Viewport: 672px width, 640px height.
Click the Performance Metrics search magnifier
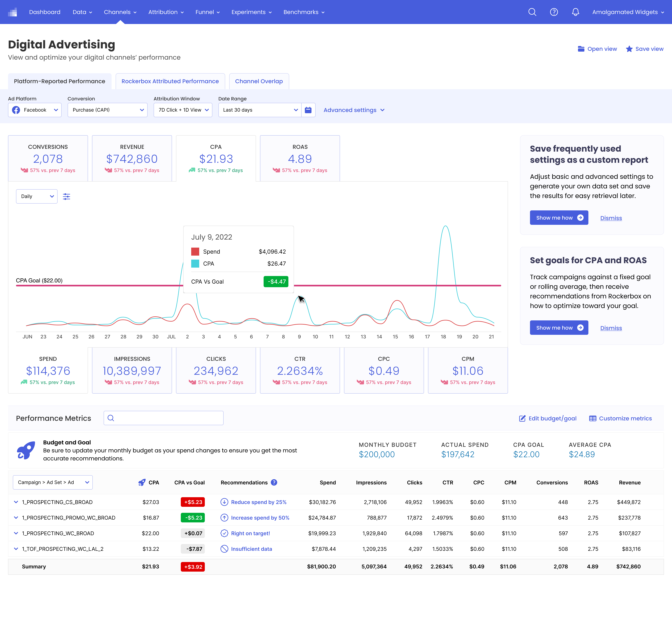[x=111, y=418]
